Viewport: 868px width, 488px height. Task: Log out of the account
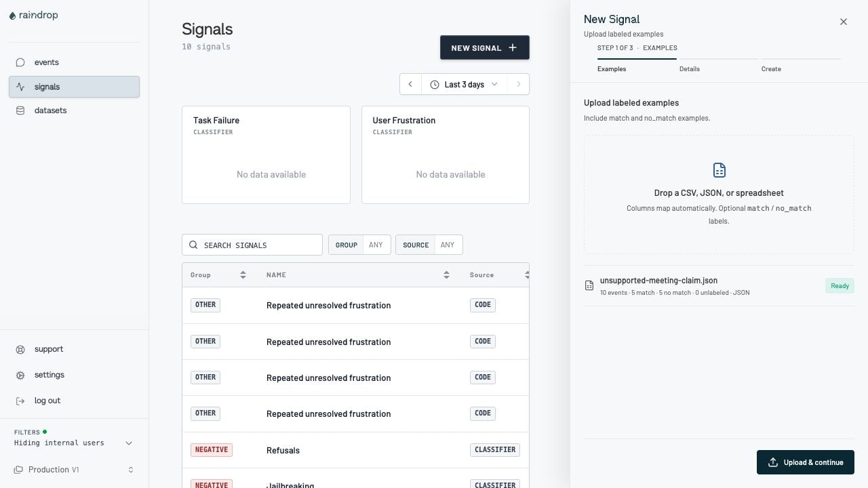[74, 401]
